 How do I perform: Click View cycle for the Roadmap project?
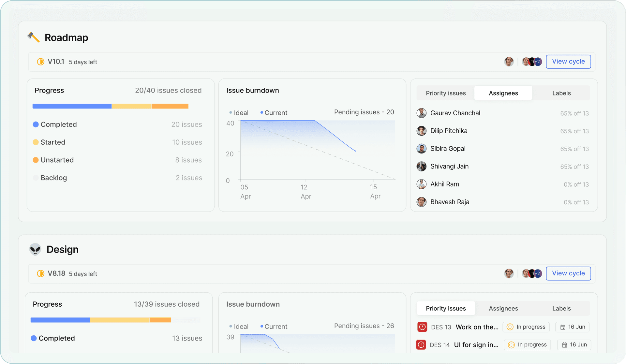click(568, 61)
